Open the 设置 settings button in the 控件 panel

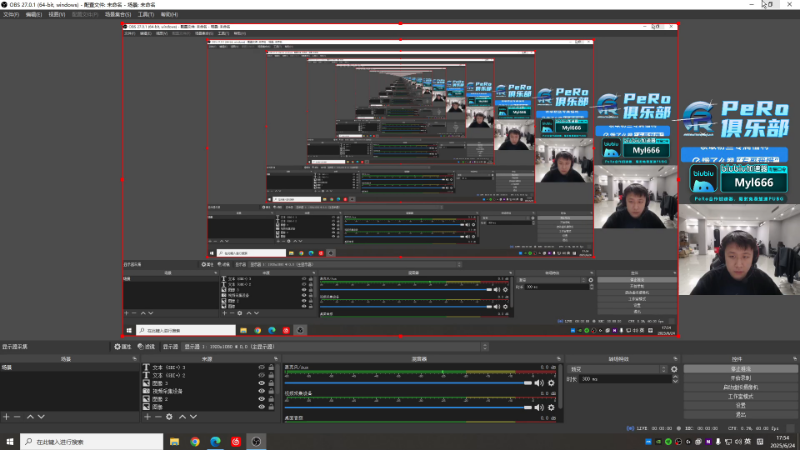coord(740,406)
